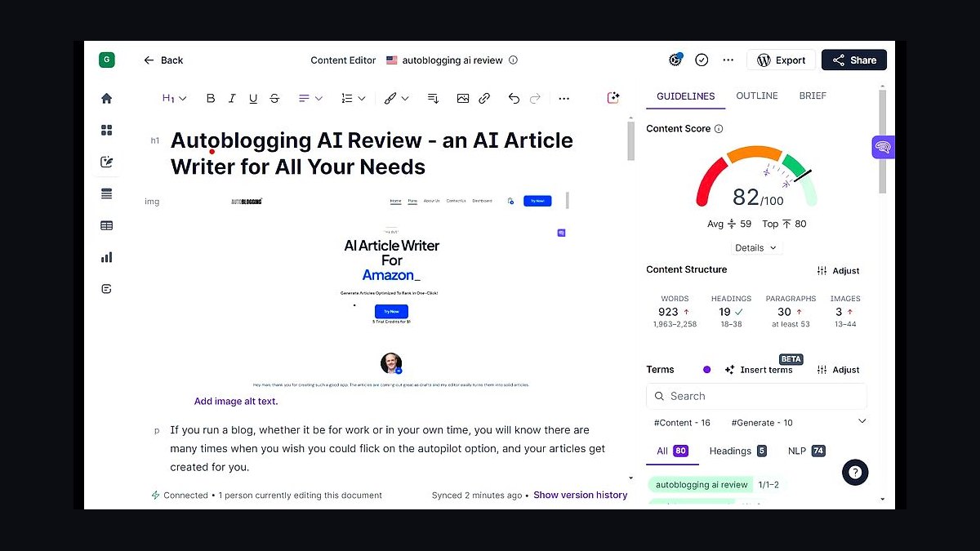The image size is (980, 551).
Task: Open the H1 heading style dropdown
Action: [x=174, y=98]
